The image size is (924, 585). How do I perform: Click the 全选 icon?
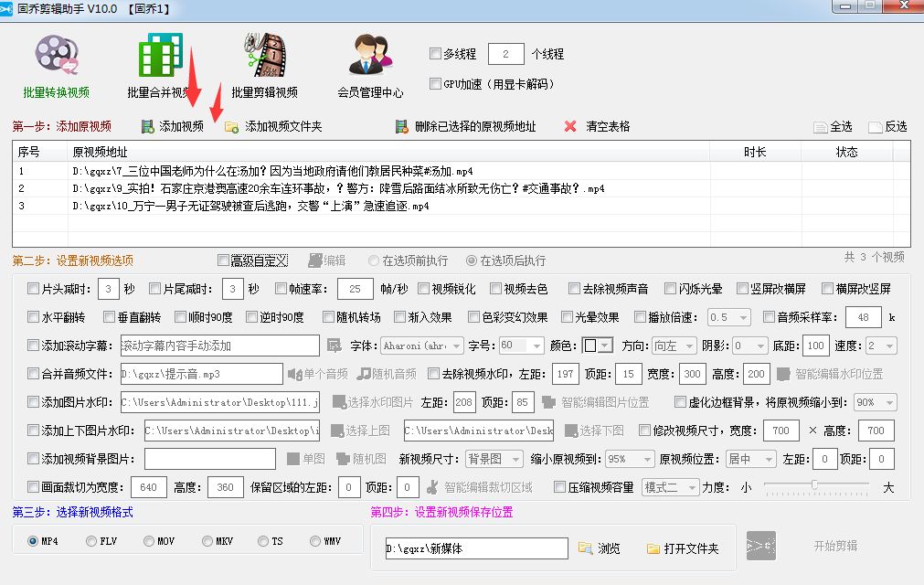click(x=821, y=127)
